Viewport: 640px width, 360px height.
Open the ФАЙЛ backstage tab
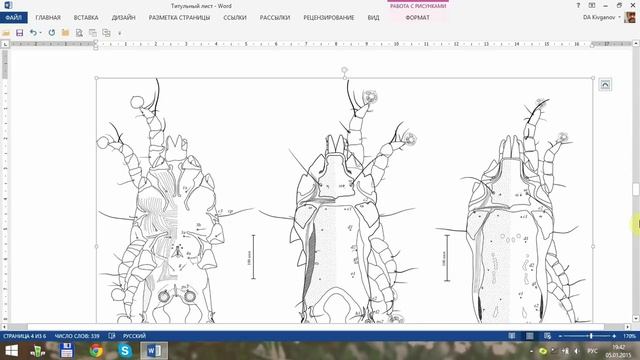tap(13, 18)
